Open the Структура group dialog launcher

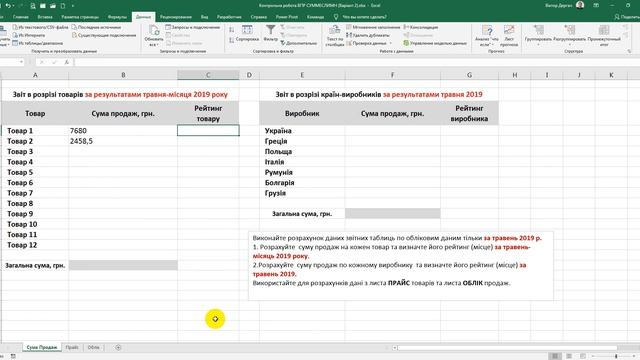[x=629, y=51]
